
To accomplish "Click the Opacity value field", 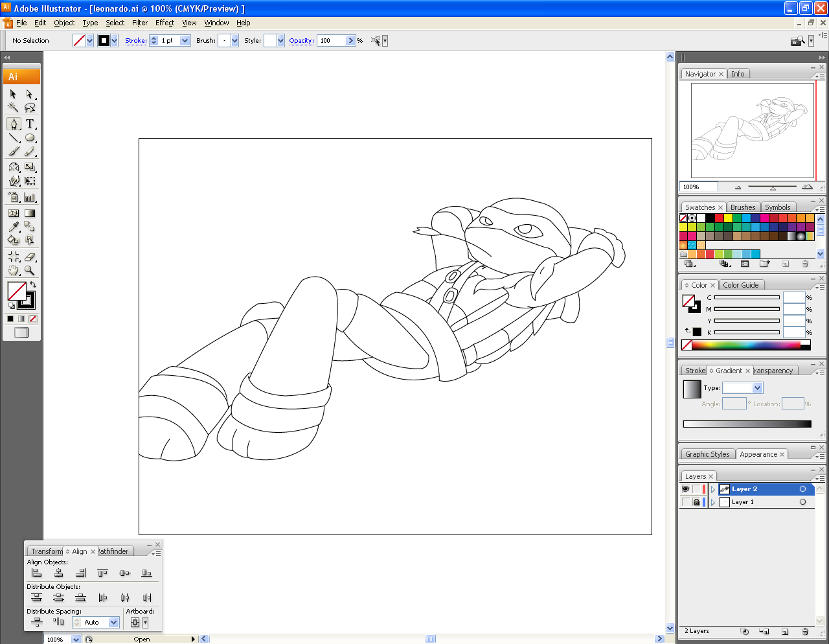I will click(x=332, y=41).
